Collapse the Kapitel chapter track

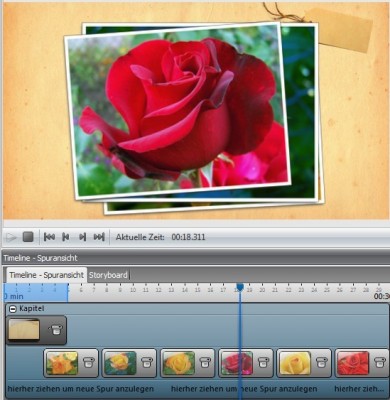click(13, 309)
